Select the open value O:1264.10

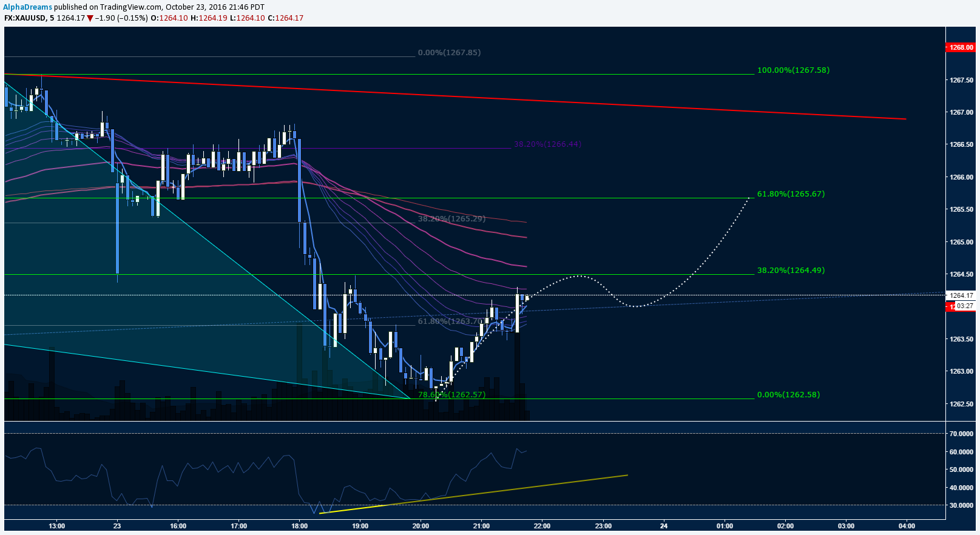coord(169,18)
